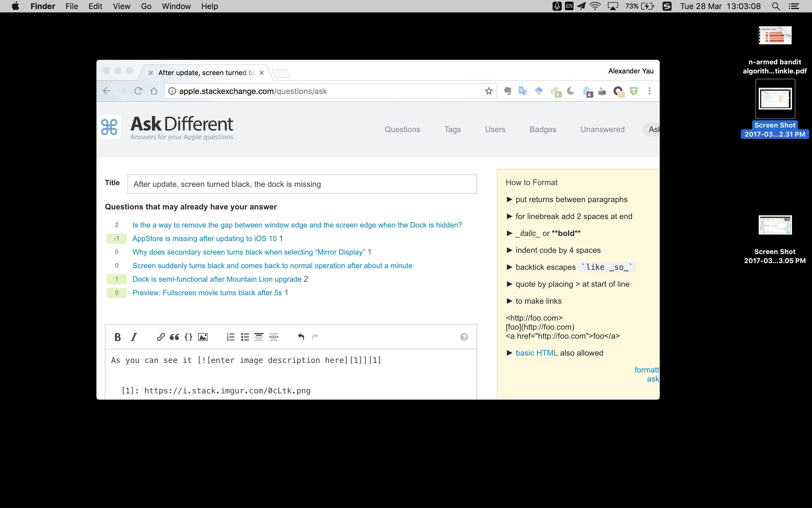The width and height of the screenshot is (812, 508).
Task: Open 'Why does secondary screen turns black' question
Action: 249,252
